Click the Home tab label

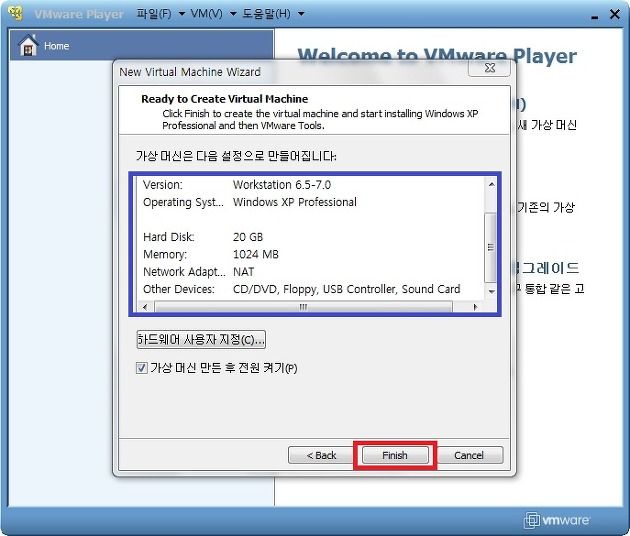[57, 46]
